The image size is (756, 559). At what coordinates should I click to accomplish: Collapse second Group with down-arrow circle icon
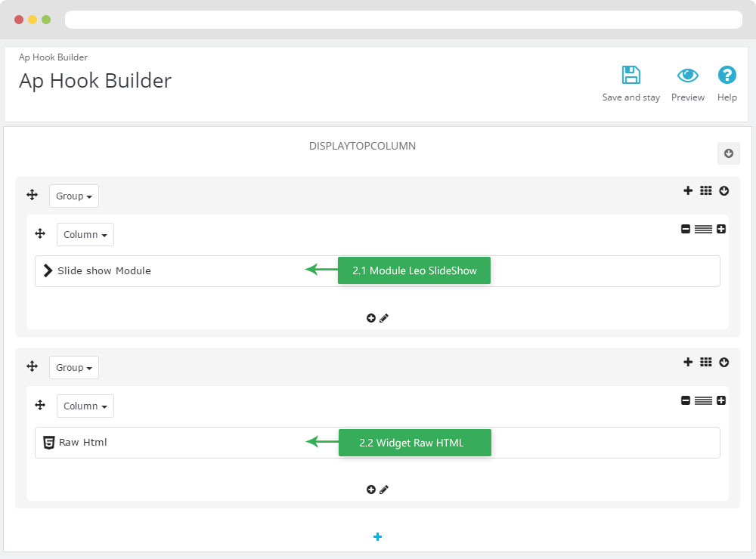point(723,363)
